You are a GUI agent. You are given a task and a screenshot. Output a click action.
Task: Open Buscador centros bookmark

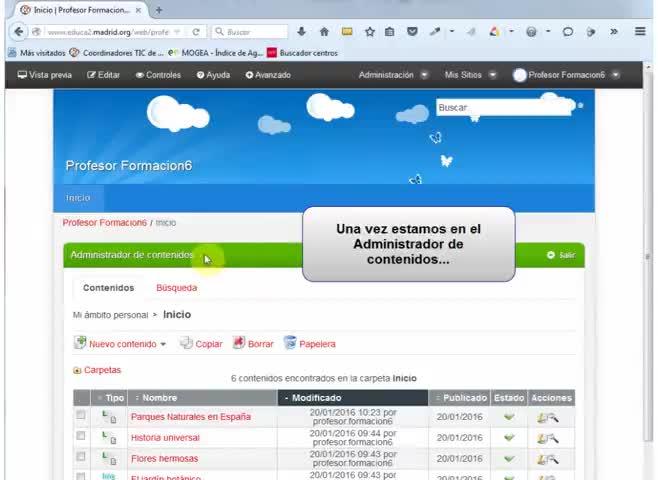tap(303, 53)
